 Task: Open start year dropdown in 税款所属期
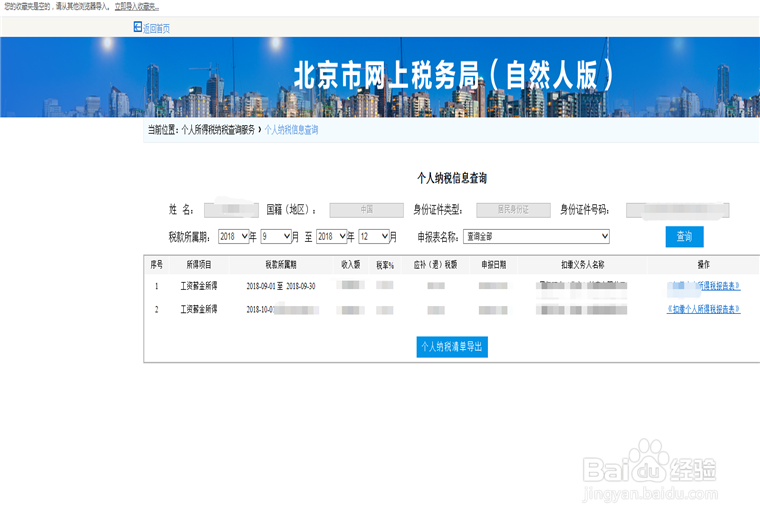tap(234, 236)
